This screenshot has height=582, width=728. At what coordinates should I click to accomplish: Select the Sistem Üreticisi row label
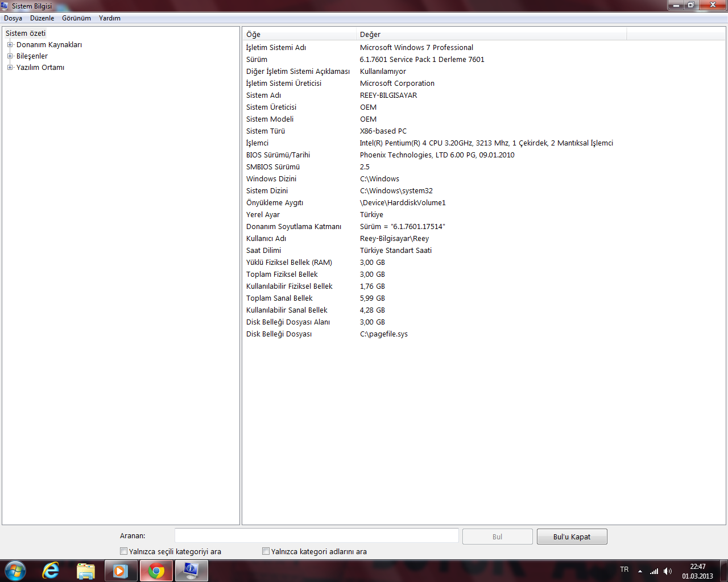271,107
